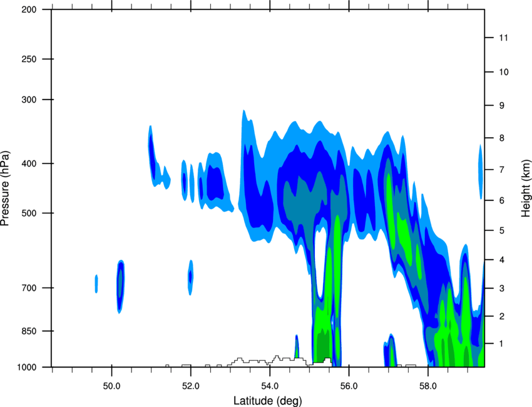The image size is (532, 407).
Task: Click the 7 km height label
Action: click(x=502, y=170)
